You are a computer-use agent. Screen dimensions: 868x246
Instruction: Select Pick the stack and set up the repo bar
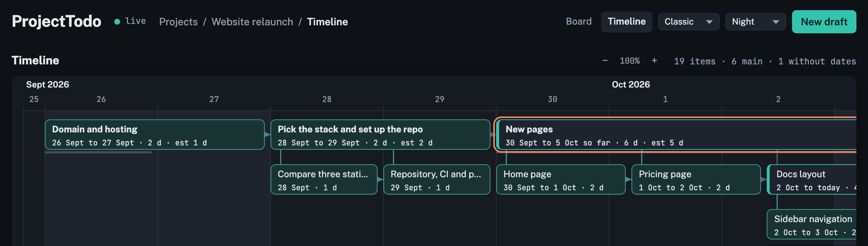(380, 135)
